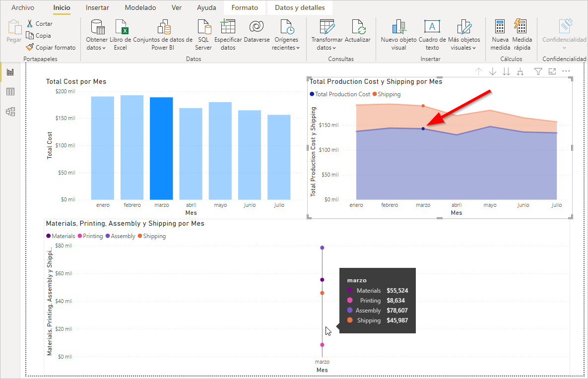Open Conjuntos de datos de Power BI
This screenshot has width=588, height=379.
tap(163, 35)
